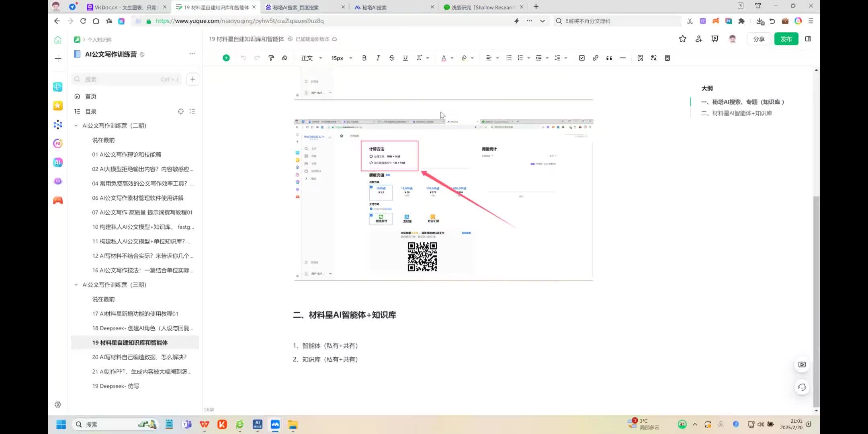Image resolution: width=868 pixels, height=434 pixels.
Task: Click the format painter icon
Action: pyautogui.click(x=271, y=58)
